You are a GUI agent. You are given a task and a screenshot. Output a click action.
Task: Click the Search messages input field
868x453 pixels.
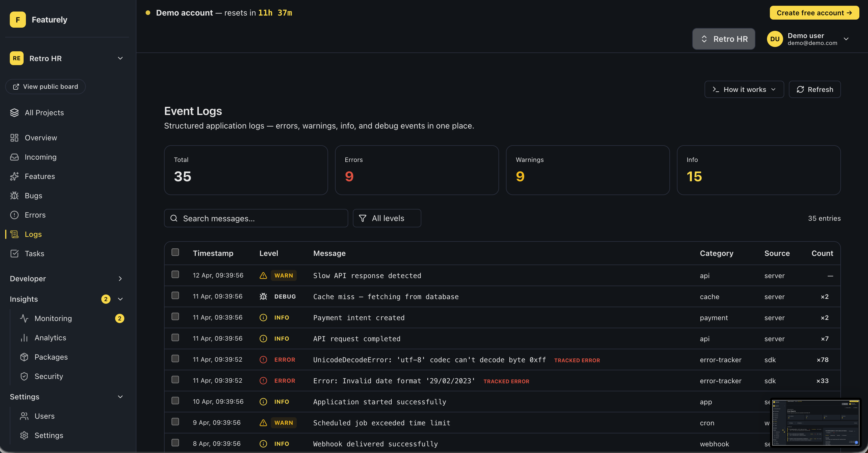point(256,218)
